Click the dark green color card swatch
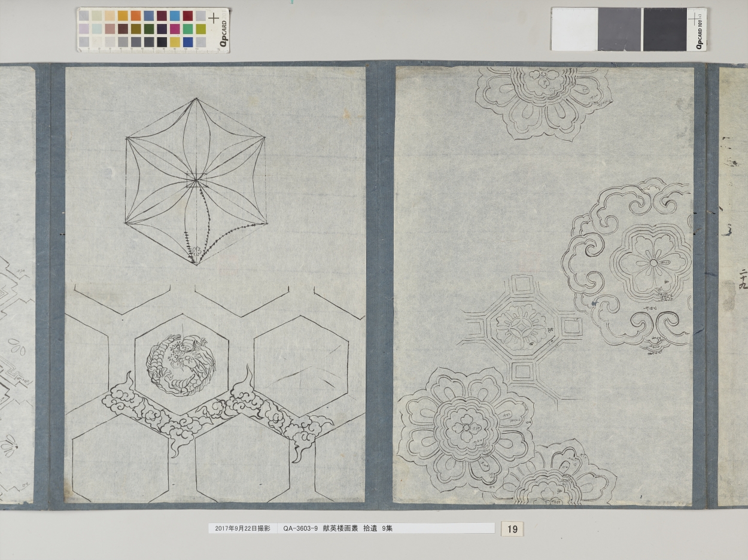The height and width of the screenshot is (560, 748). (x=149, y=29)
